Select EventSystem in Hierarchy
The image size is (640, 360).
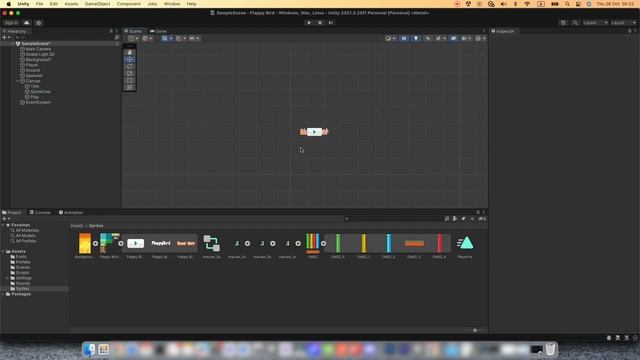[36, 102]
